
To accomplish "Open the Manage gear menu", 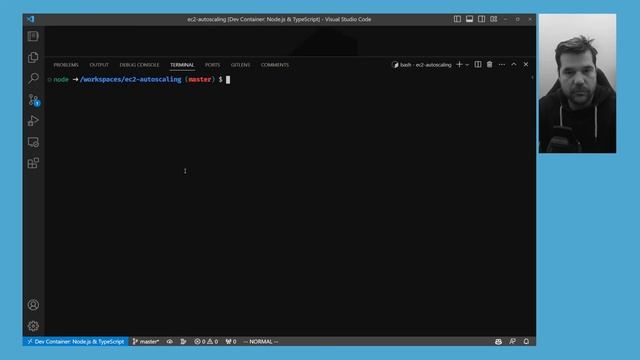I will coord(33,326).
